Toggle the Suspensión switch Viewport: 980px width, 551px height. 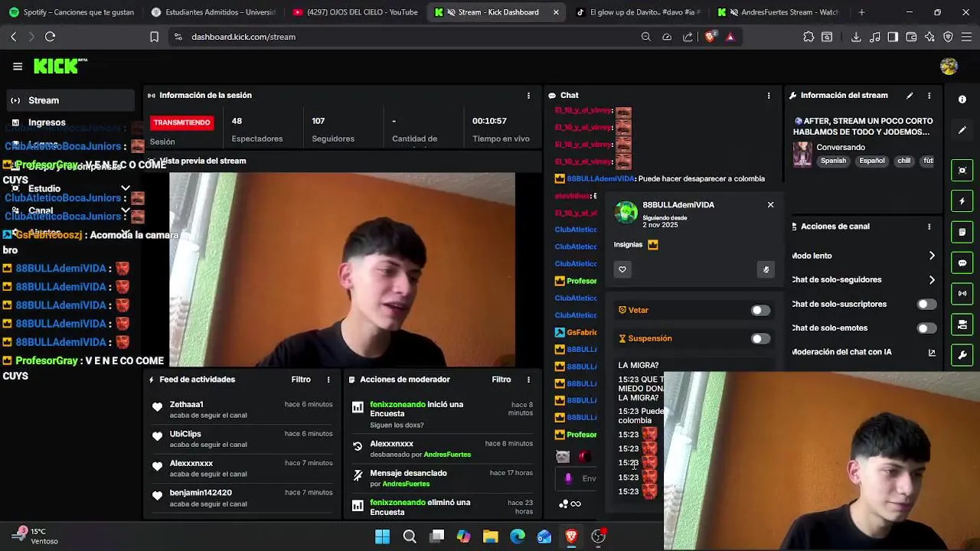click(x=760, y=339)
